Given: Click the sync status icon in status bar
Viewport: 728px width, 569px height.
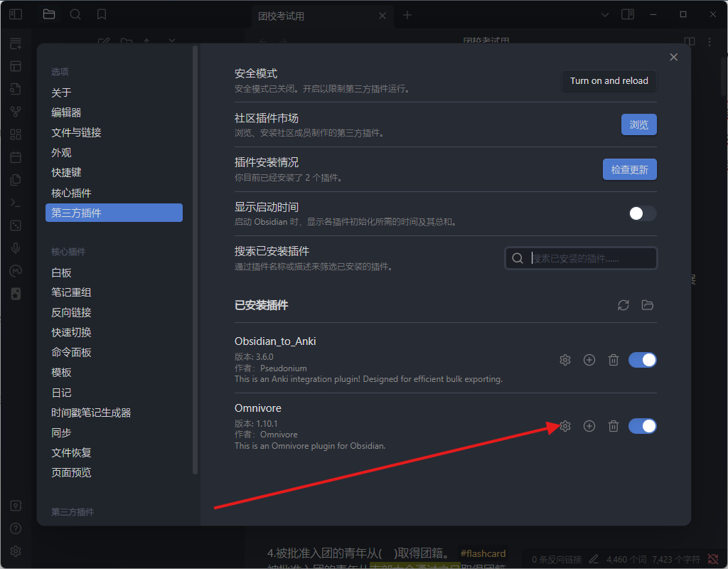Looking at the screenshot, I should tap(713, 559).
